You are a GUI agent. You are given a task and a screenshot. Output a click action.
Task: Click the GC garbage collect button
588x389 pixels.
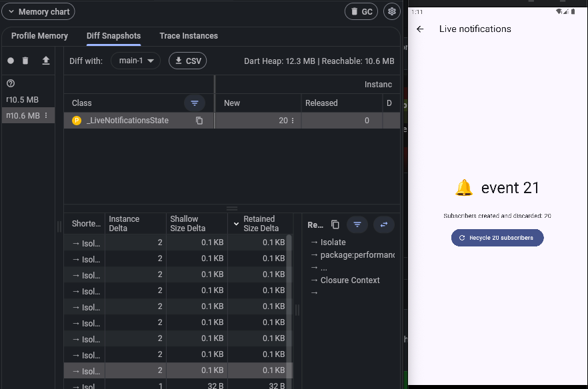tap(361, 11)
